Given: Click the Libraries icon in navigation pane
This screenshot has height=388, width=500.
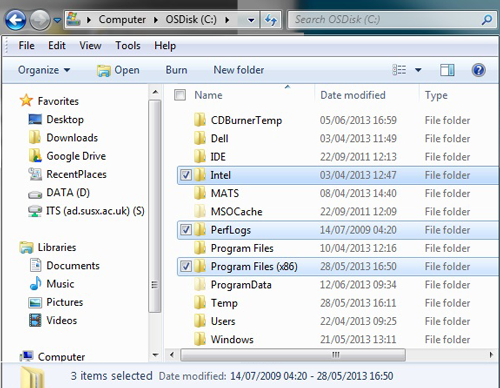Looking at the screenshot, I should click(26, 247).
